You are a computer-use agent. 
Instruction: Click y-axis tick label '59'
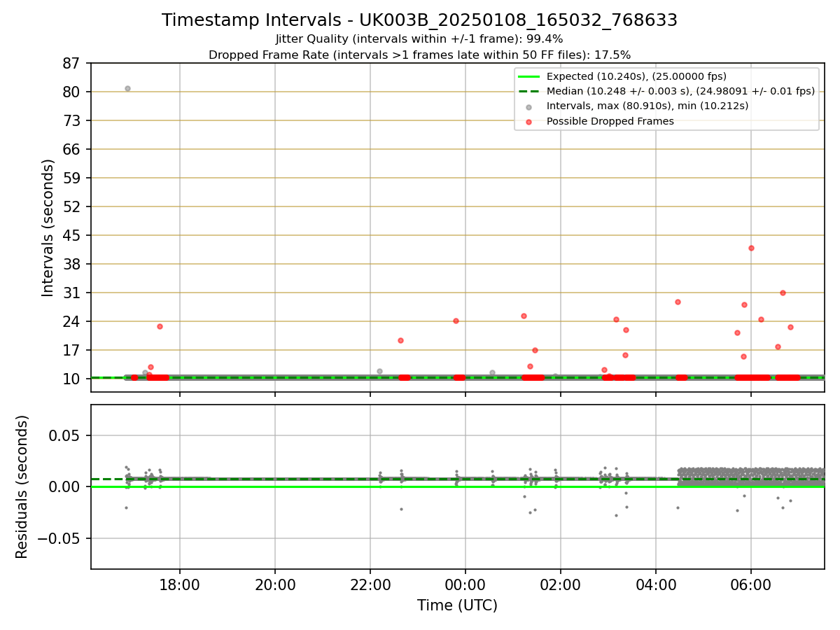[73, 178]
